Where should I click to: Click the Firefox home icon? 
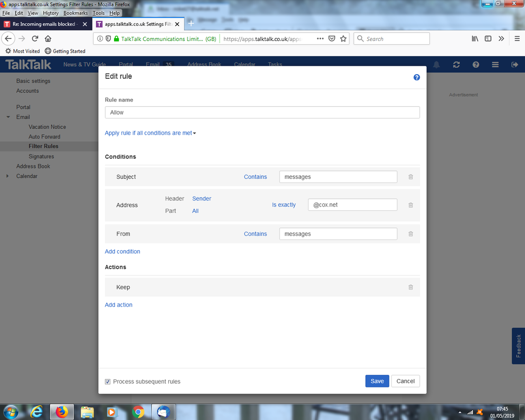pos(48,39)
